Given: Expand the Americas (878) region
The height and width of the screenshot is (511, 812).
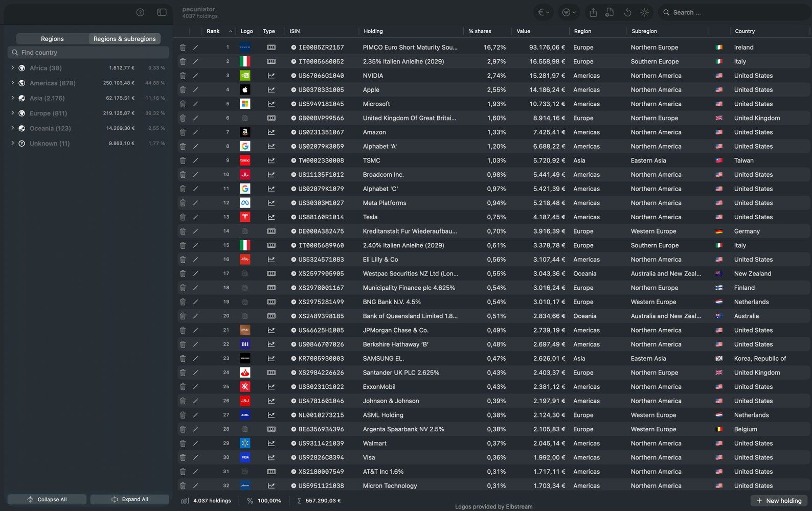Looking at the screenshot, I should tap(12, 83).
